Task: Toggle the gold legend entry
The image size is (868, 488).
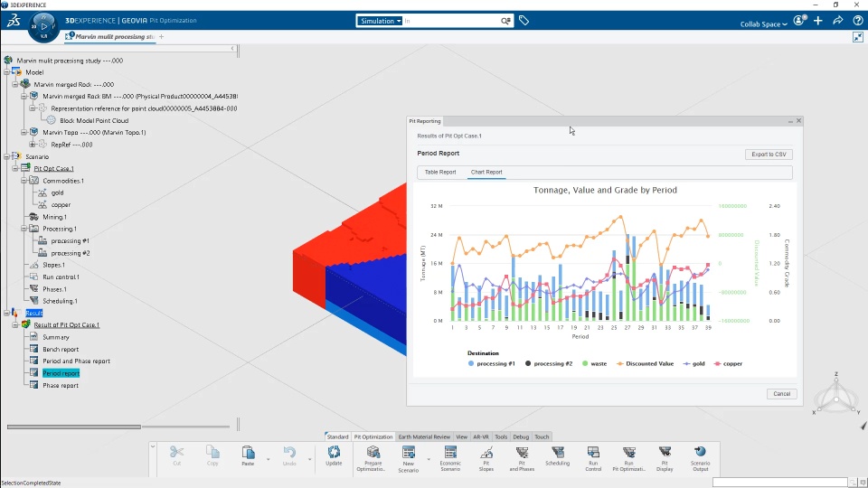Action: pos(694,364)
